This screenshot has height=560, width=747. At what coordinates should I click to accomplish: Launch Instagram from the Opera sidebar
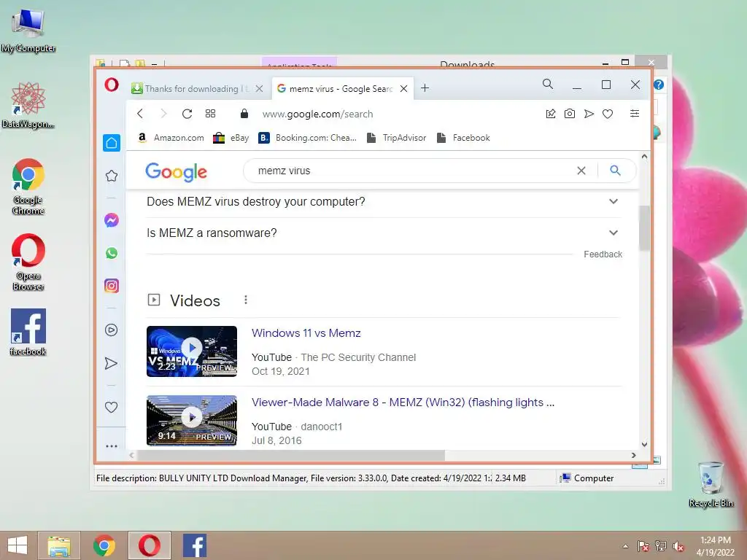point(112,286)
